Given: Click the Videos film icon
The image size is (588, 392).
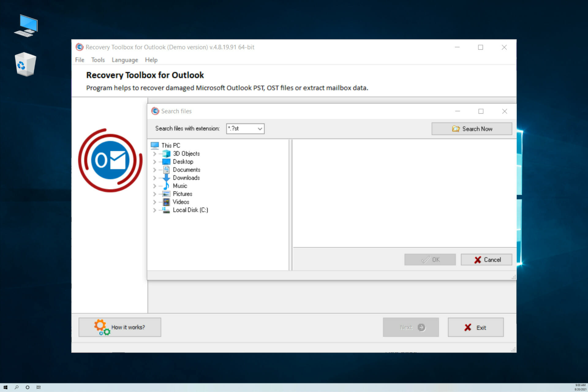Looking at the screenshot, I should coord(166,202).
